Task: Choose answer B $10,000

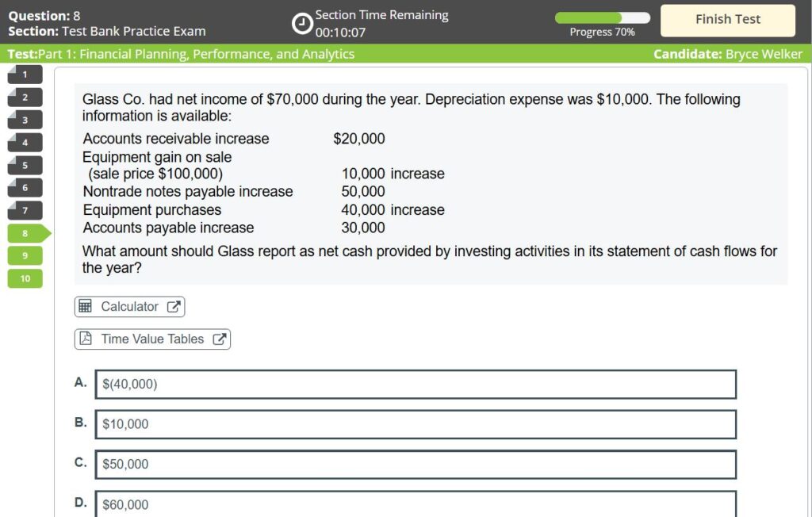Action: [x=416, y=424]
